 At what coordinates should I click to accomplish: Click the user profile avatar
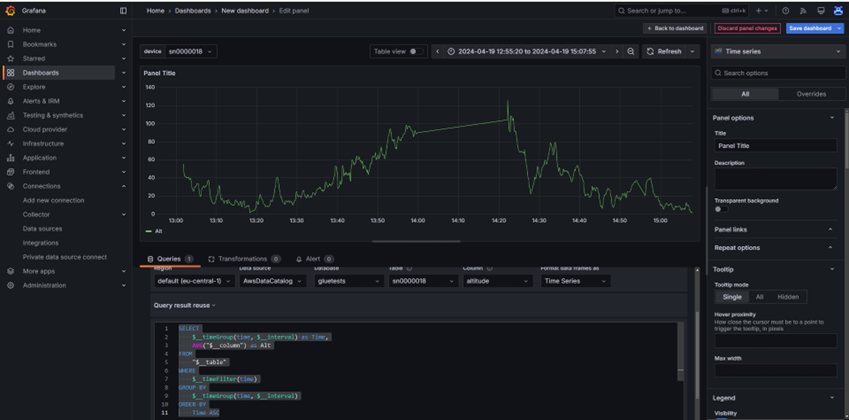point(836,11)
